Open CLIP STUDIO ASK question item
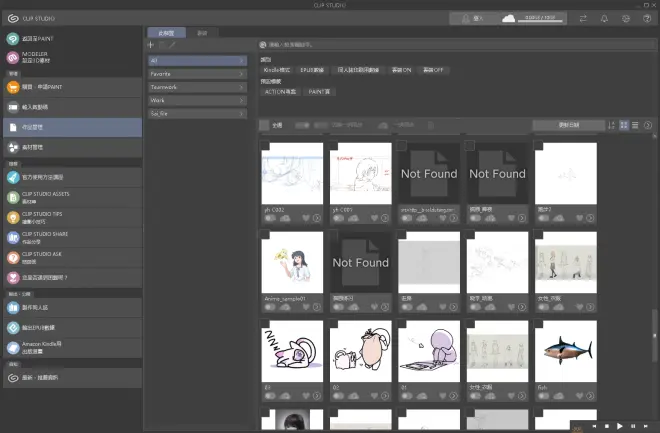This screenshot has height=433, width=660. (72, 258)
